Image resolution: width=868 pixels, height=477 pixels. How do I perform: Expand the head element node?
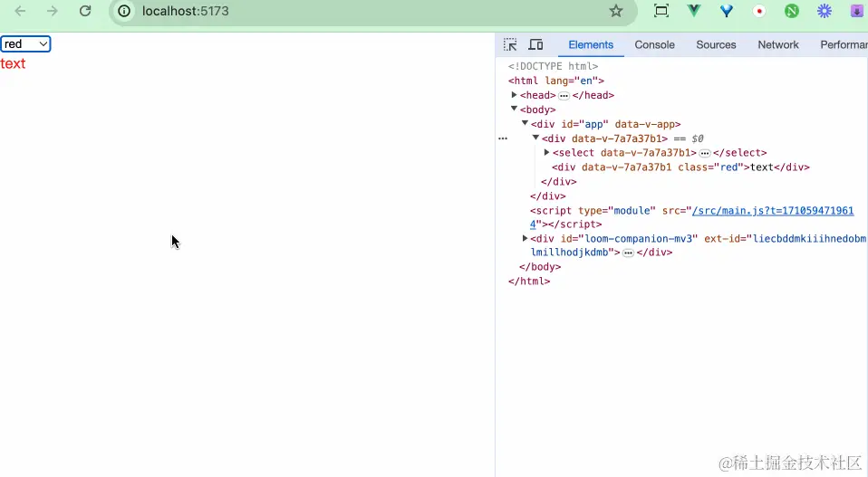(514, 95)
